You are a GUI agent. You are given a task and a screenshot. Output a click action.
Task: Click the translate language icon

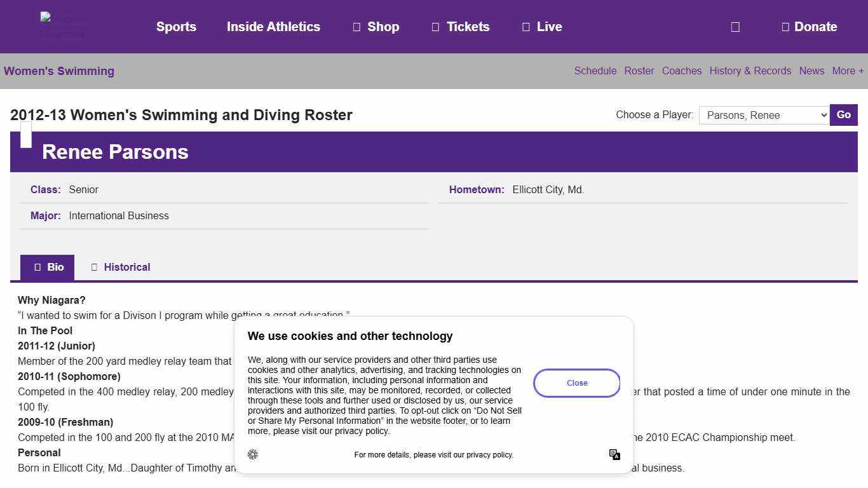614,454
